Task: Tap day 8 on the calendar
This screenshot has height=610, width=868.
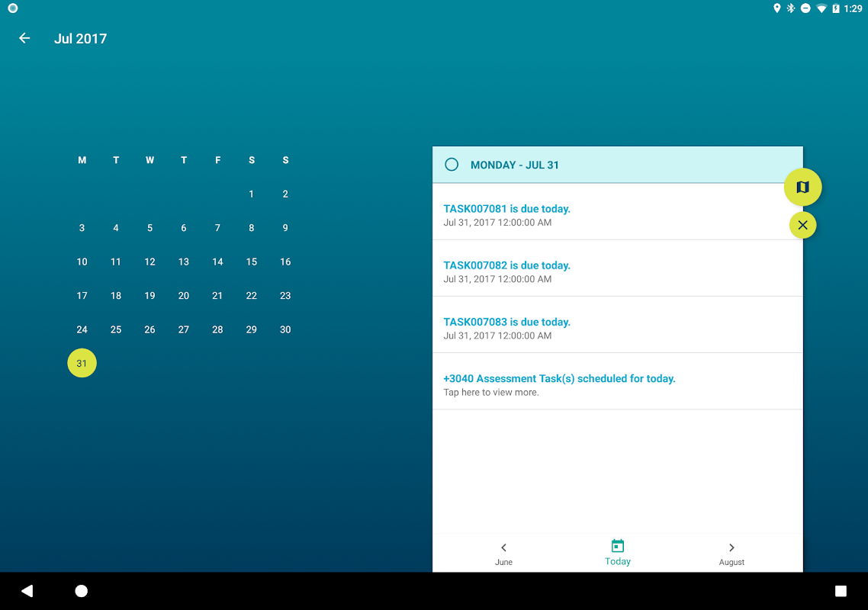Action: tap(251, 227)
